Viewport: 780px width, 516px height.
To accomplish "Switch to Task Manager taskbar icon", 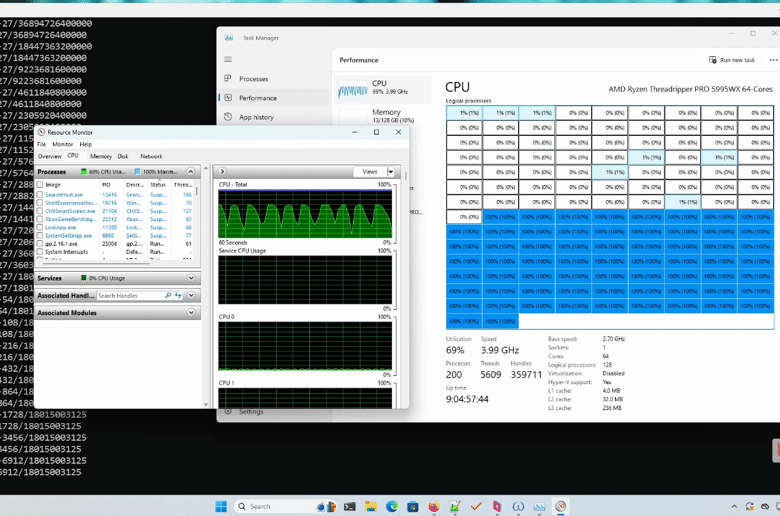I will click(x=539, y=507).
